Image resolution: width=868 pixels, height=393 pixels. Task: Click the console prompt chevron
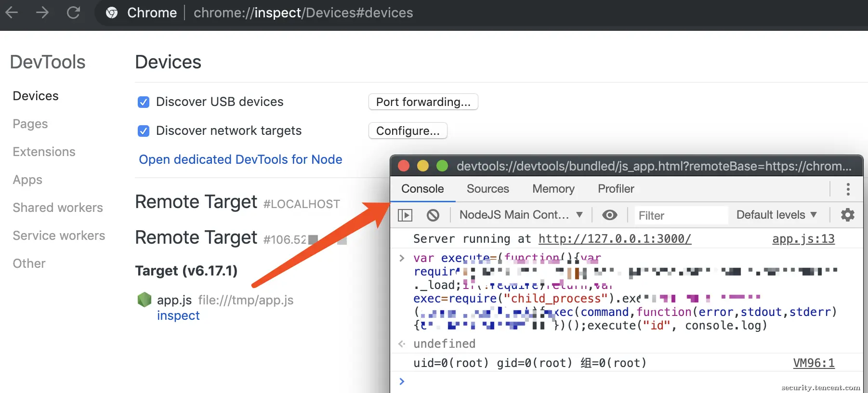click(402, 381)
